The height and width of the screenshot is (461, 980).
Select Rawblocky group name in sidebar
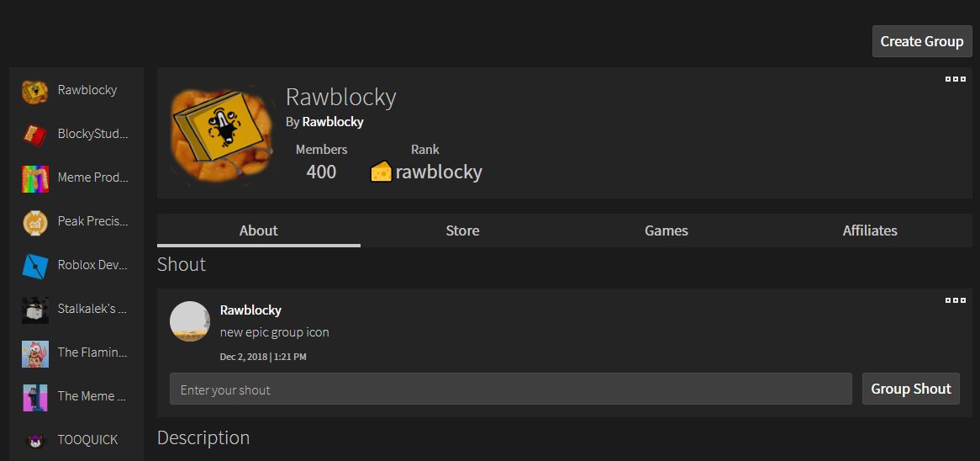[x=87, y=89]
